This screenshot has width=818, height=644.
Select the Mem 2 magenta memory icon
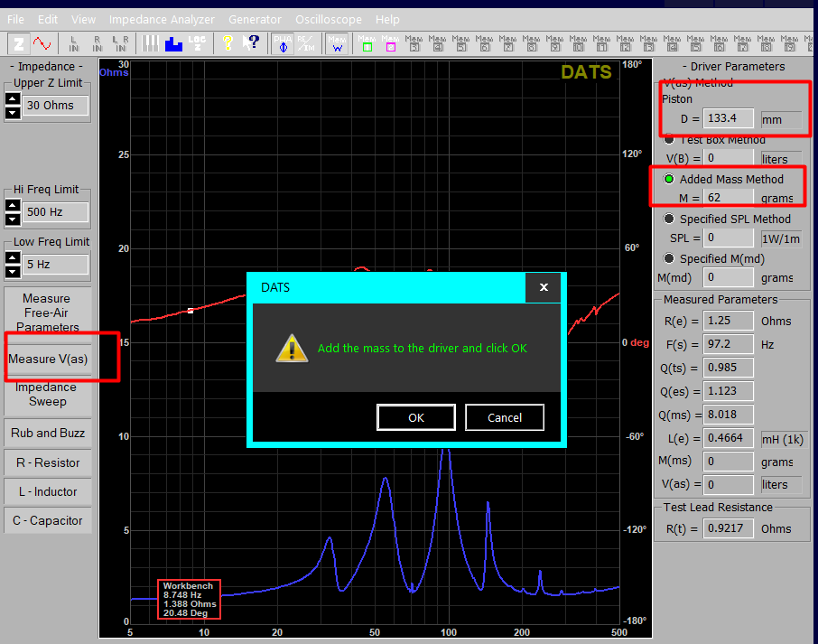390,43
